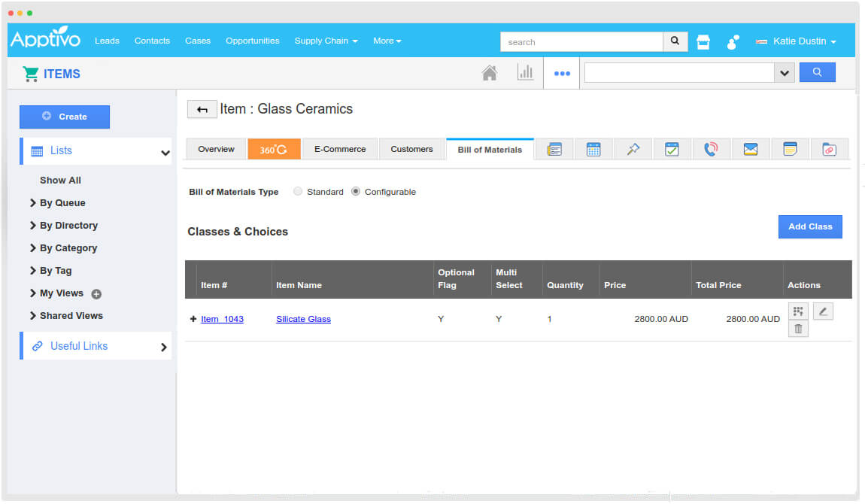The width and height of the screenshot is (865, 504).
Task: Select the Configurable Bill of Materials radio
Action: pos(354,191)
